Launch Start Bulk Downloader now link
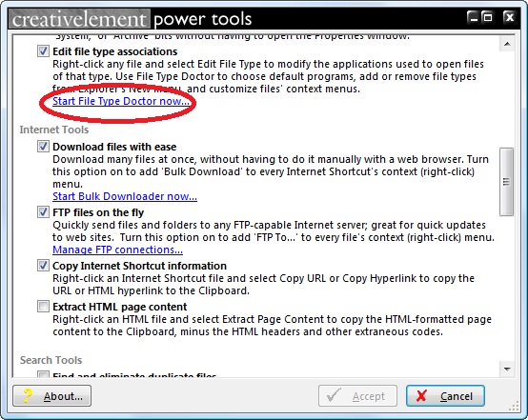Screen dimensions: 528x420 (125, 196)
